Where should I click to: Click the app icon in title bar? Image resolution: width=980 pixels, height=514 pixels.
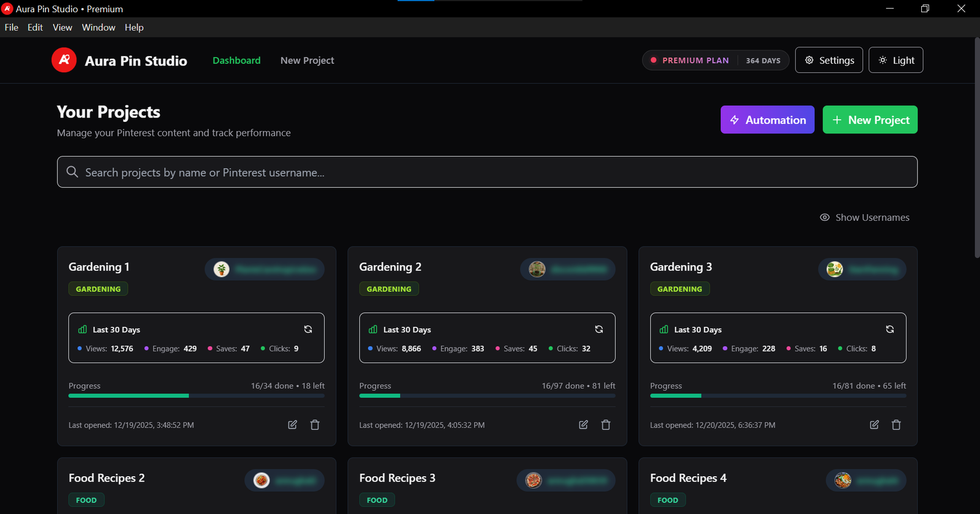[x=7, y=9]
